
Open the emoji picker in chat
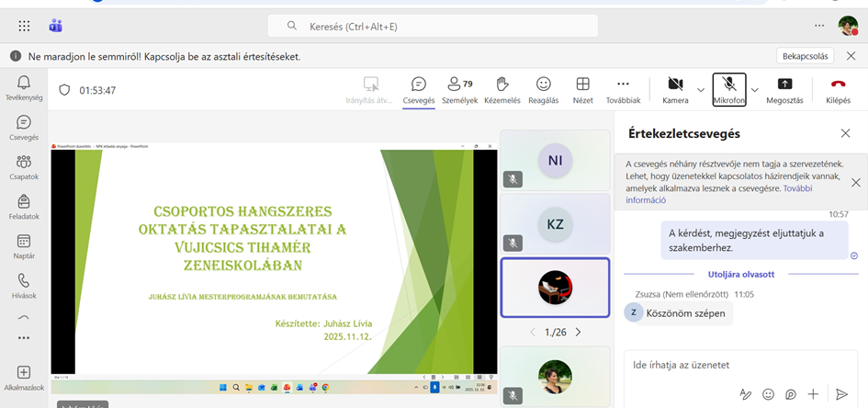768,394
